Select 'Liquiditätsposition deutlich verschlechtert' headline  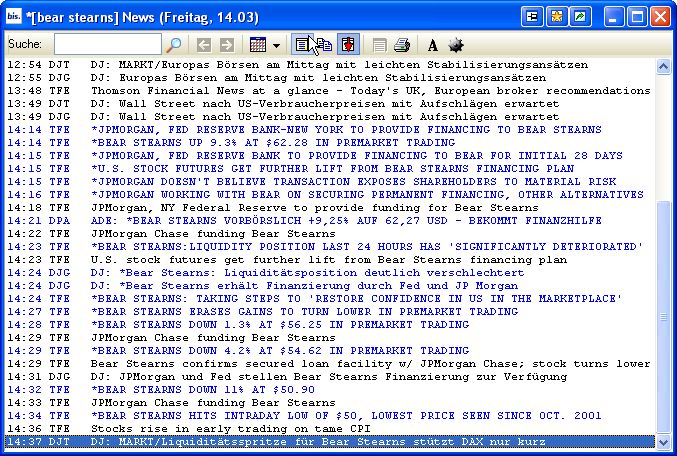pos(330,272)
